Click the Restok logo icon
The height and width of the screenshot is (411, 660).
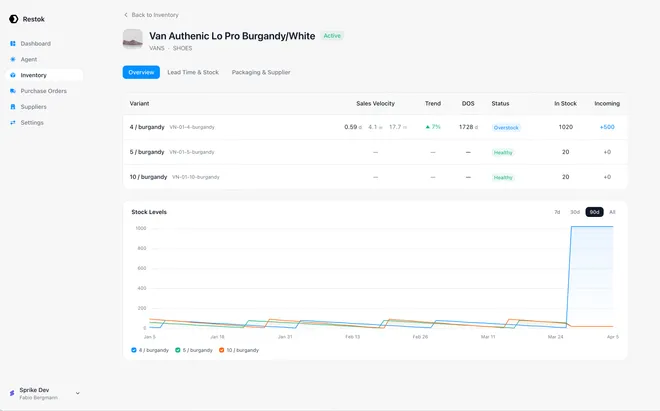(x=14, y=18)
